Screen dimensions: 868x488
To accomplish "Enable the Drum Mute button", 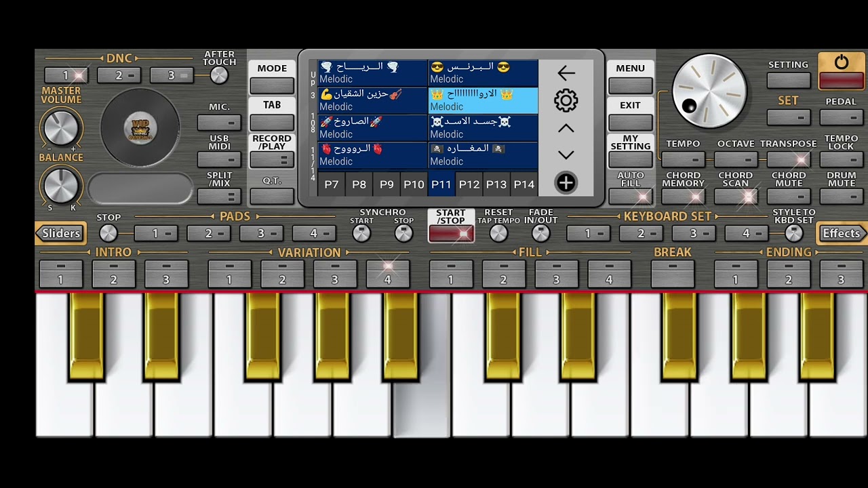I will tap(841, 197).
